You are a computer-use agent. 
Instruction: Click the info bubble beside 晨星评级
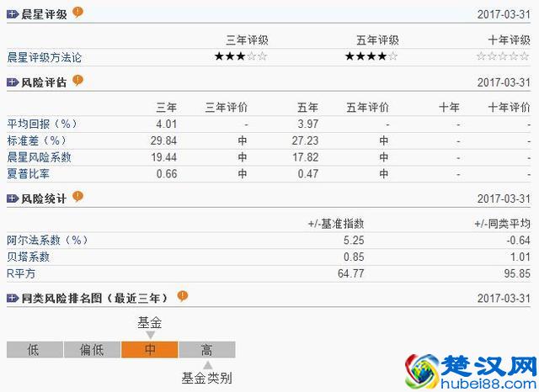coord(77,13)
